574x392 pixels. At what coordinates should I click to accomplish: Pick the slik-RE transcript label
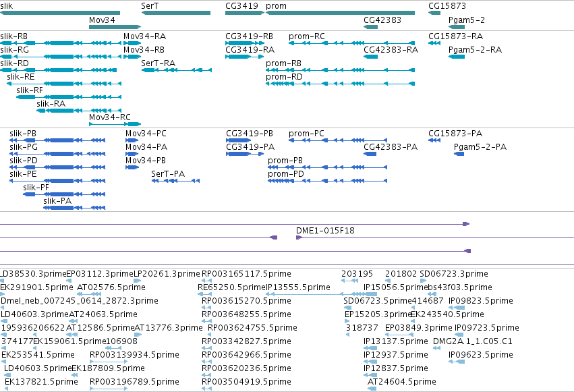pos(21,77)
